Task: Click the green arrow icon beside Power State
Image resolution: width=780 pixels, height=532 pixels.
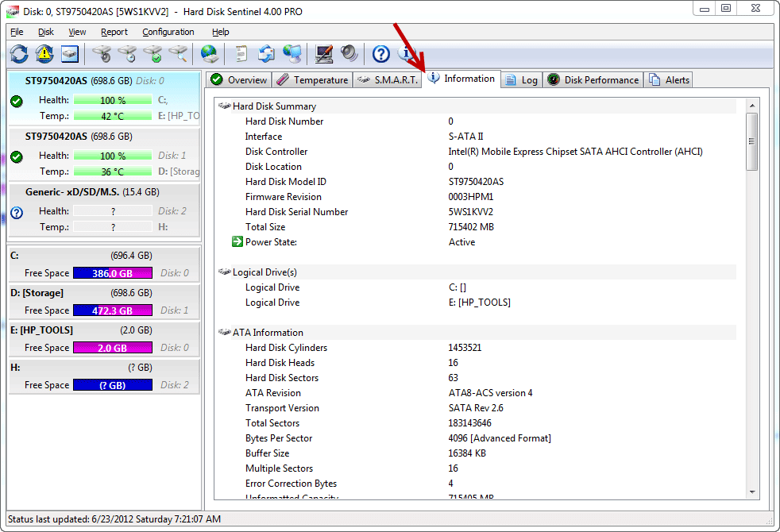Action: pos(237,242)
